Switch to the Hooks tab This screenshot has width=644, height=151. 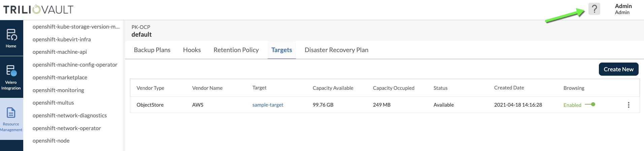point(192,50)
